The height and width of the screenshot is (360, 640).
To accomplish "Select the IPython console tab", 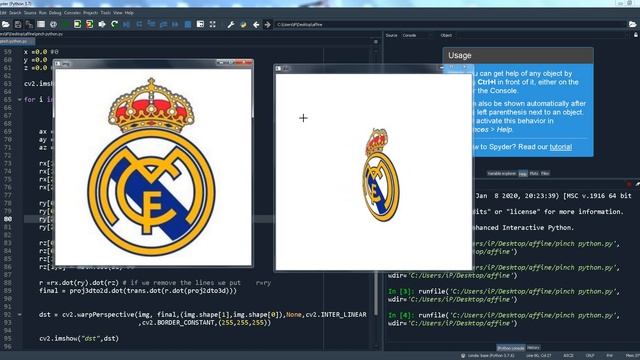I will tap(511, 348).
